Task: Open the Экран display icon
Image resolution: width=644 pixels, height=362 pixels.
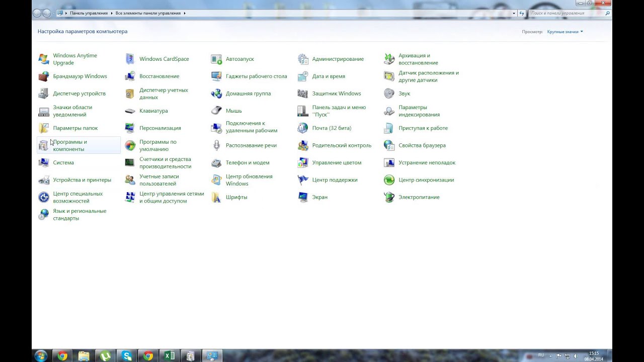Action: click(303, 197)
